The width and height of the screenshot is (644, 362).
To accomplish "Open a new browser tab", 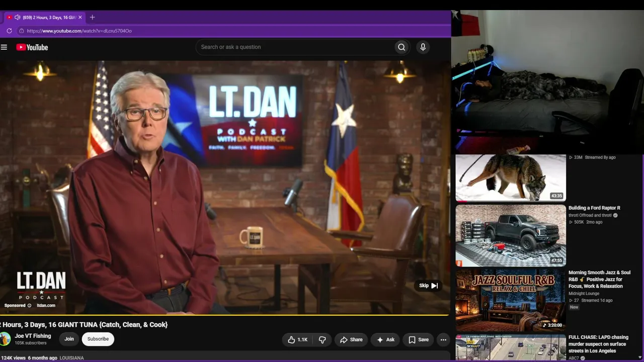I will [x=92, y=17].
